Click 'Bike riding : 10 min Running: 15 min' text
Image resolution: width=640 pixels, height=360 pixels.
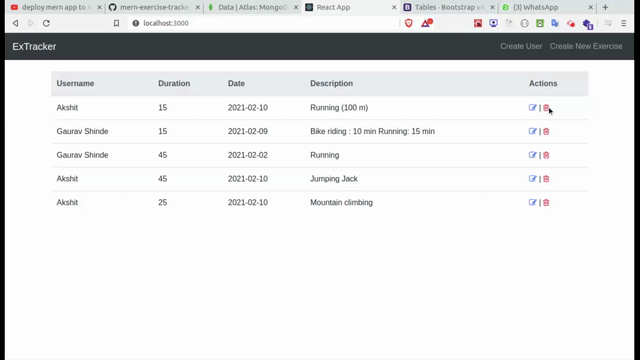pos(372,131)
